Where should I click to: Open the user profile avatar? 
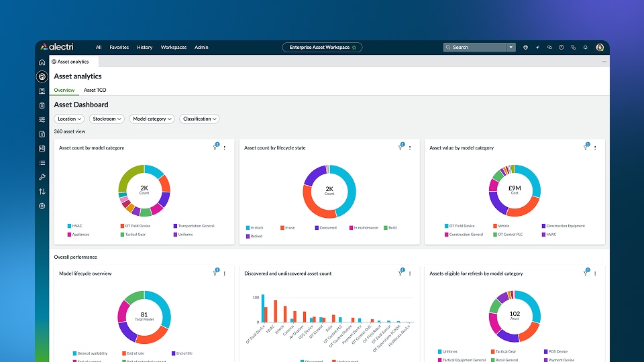(600, 48)
